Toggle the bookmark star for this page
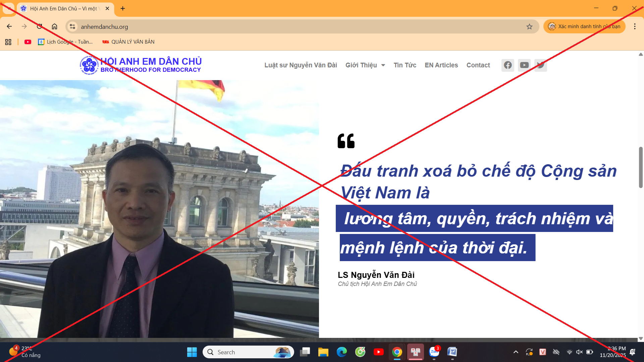The image size is (644, 362). 529,26
